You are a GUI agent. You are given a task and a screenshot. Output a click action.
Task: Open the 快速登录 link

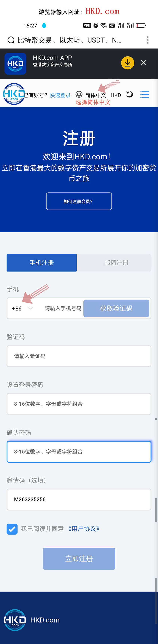60,95
